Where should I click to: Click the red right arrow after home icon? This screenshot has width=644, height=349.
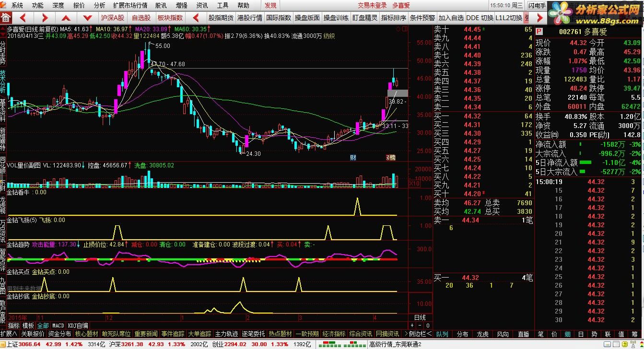click(x=45, y=18)
